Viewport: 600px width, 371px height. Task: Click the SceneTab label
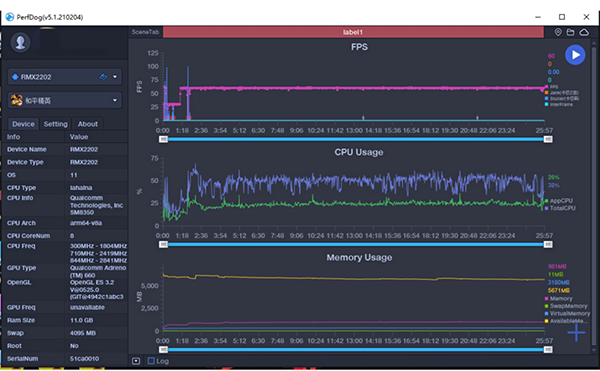[145, 32]
